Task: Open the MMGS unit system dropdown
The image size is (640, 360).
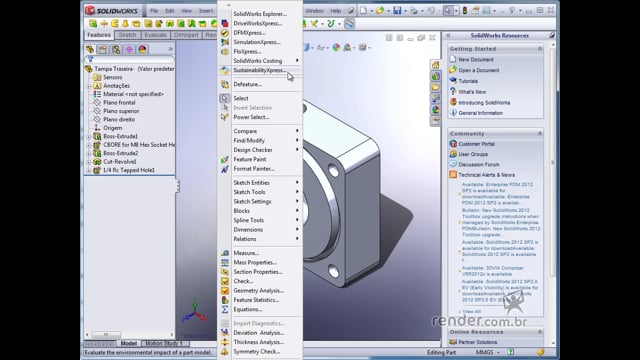Action: (x=488, y=352)
